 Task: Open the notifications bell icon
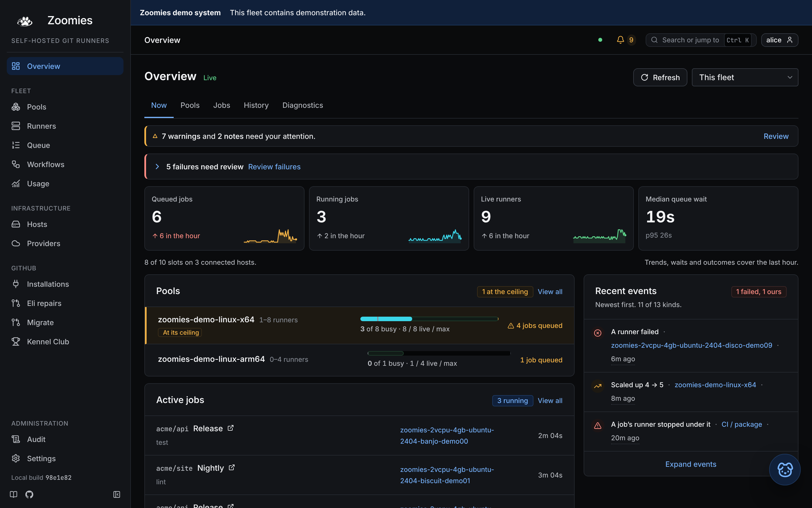coord(620,40)
